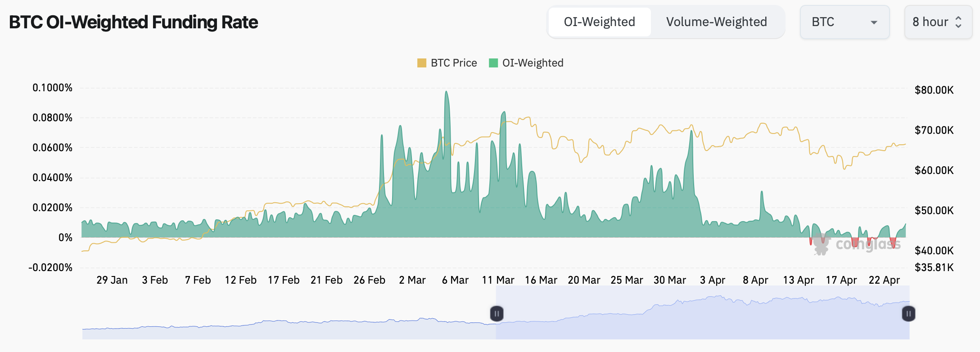Switch to the Volume-Weighted tab
Viewport: 980px width, 352px height.
[716, 22]
